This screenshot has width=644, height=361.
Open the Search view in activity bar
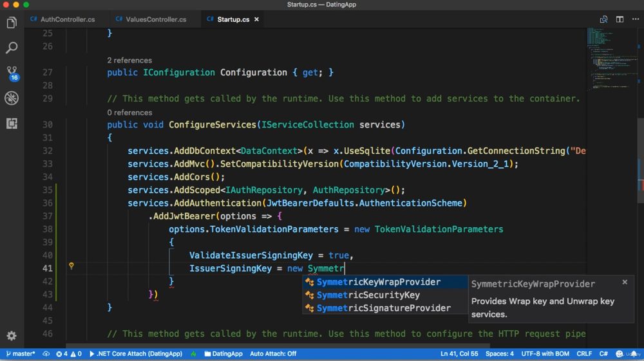(12, 48)
